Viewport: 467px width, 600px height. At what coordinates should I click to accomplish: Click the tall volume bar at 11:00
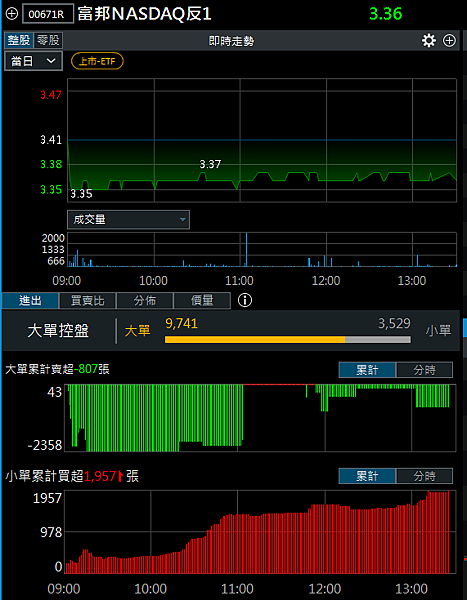(x=246, y=249)
